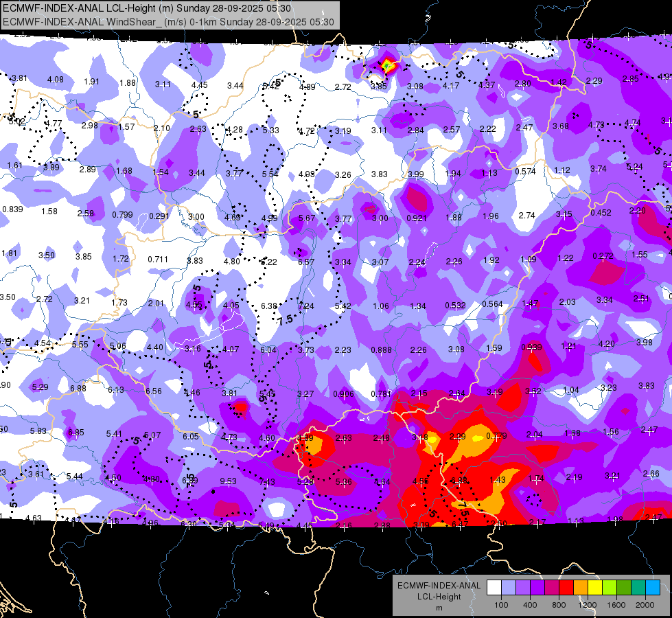Click the wind shear value 6.13
The image size is (672, 618).
pos(116,389)
